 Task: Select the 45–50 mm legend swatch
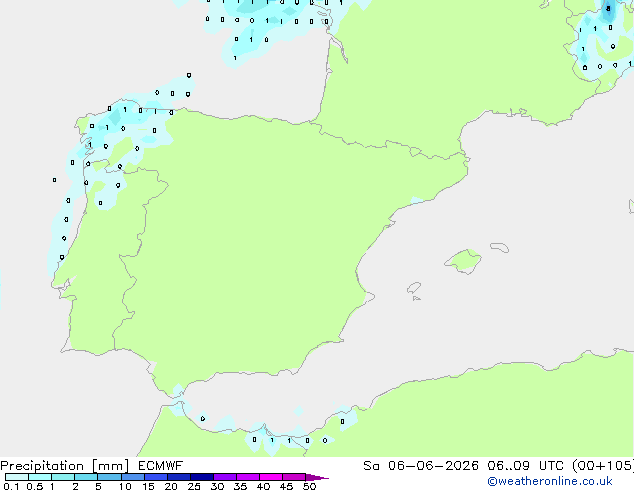coord(294,477)
